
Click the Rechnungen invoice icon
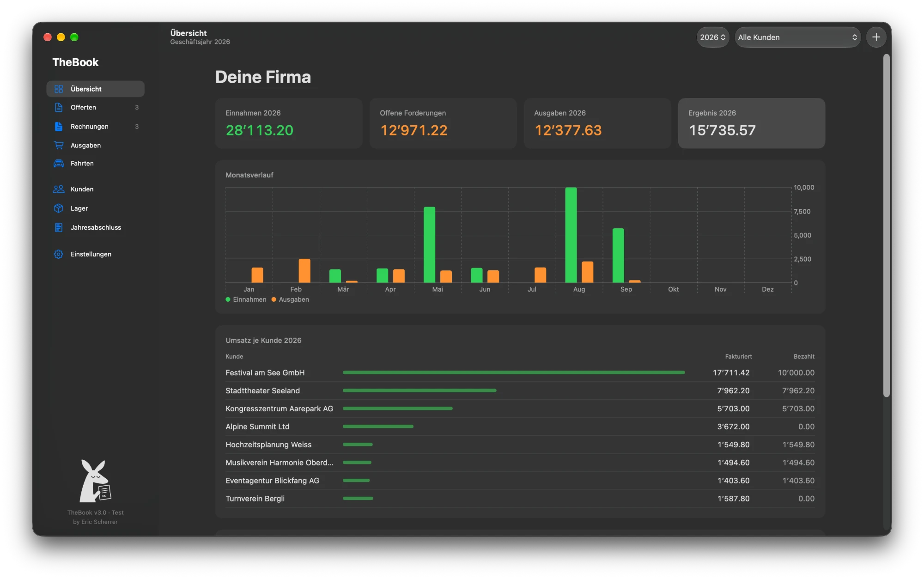click(59, 126)
